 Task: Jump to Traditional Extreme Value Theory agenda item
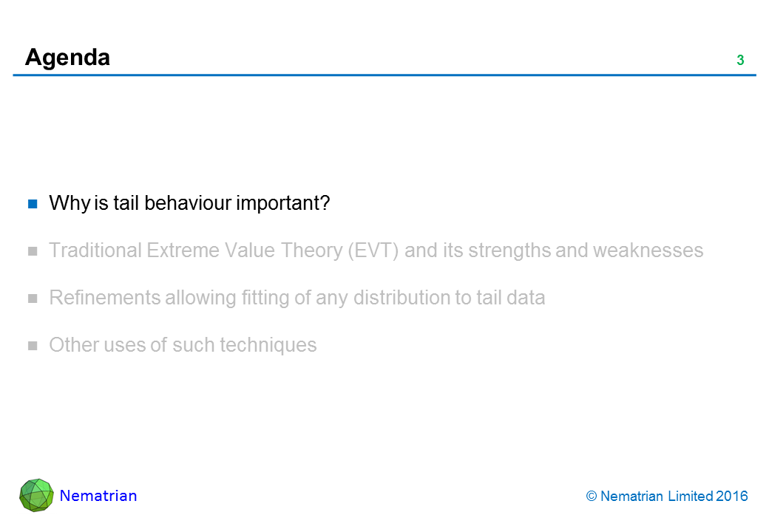tap(376, 250)
